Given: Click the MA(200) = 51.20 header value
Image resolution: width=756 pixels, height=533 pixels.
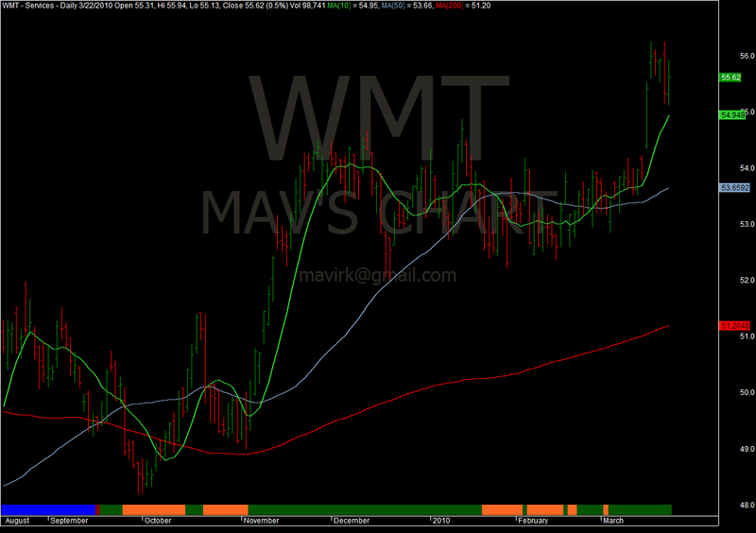Looking at the screenshot, I should pos(462,6).
